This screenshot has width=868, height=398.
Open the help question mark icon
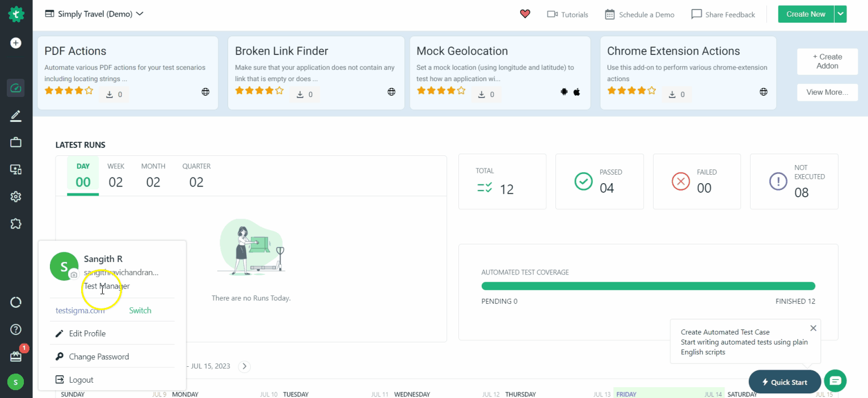pos(16,329)
